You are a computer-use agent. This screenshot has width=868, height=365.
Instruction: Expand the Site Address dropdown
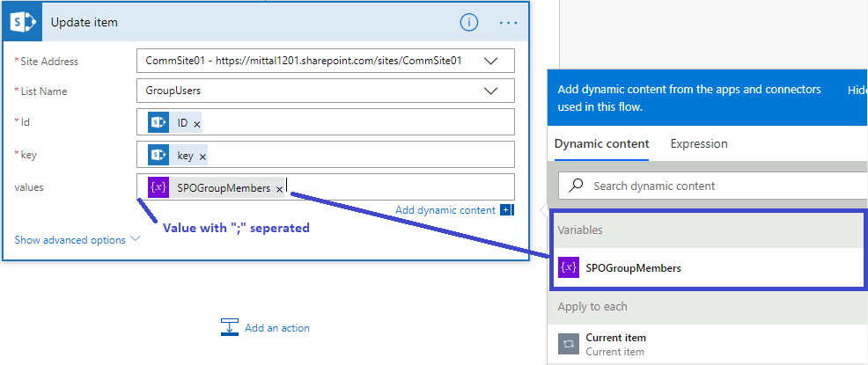(491, 61)
